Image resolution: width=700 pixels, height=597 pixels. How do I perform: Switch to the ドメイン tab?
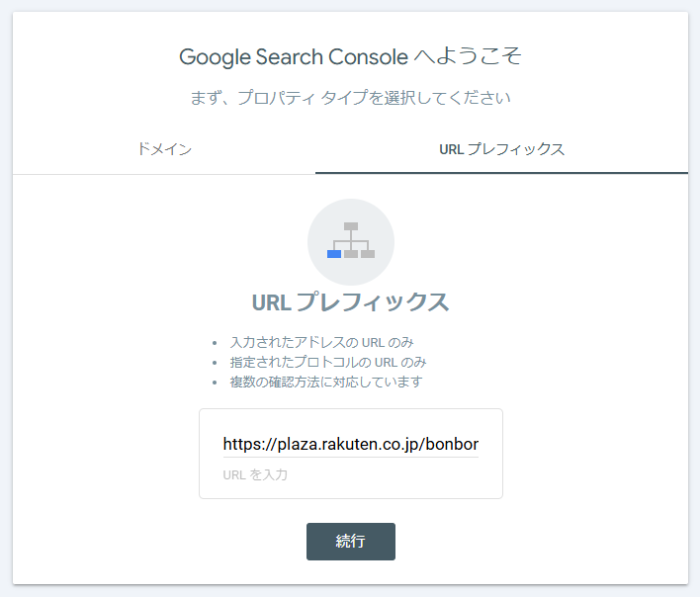coord(164,149)
